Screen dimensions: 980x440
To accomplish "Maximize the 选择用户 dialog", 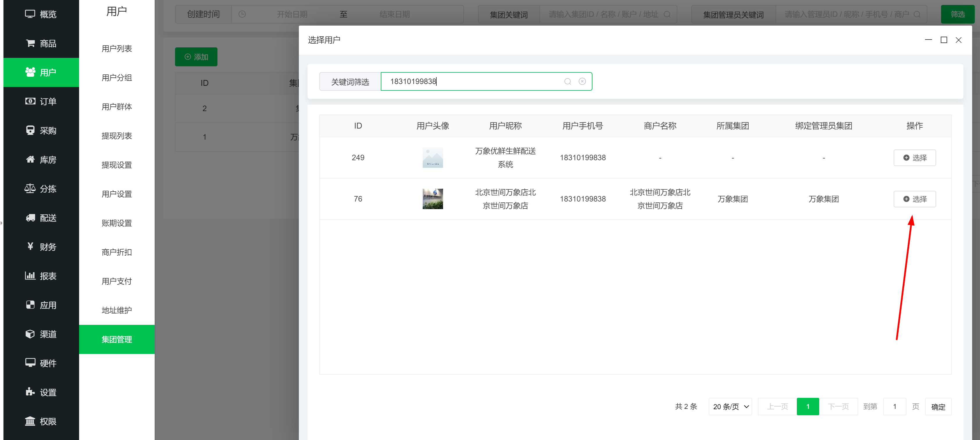I will (x=943, y=40).
